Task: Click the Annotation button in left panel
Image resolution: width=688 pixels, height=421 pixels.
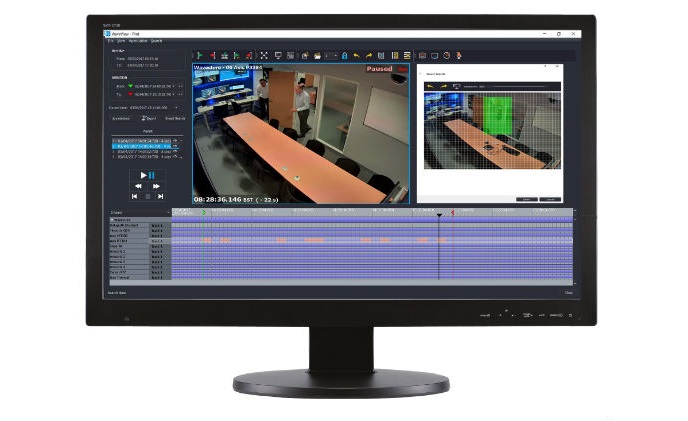Action: coord(121,119)
